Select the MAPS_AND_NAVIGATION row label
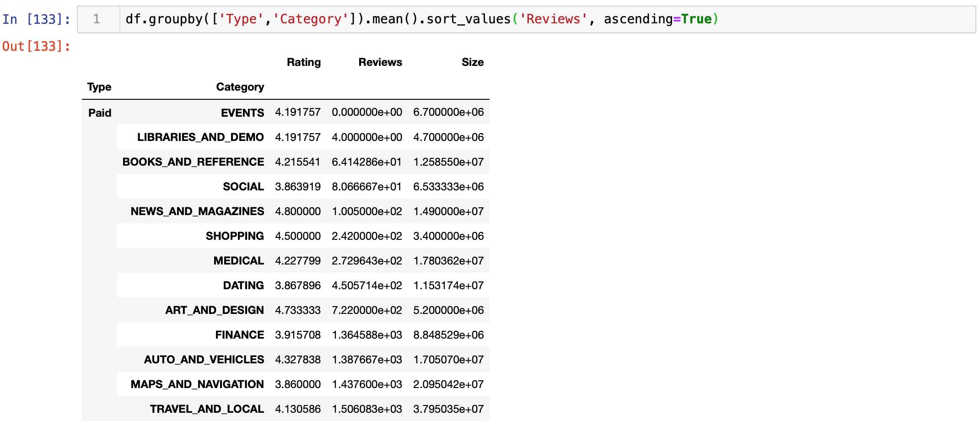Viewport: 980px width, 421px height. coord(197,384)
